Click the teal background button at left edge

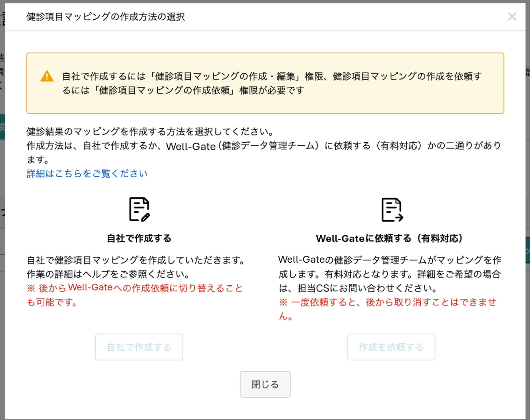click(x=2, y=127)
